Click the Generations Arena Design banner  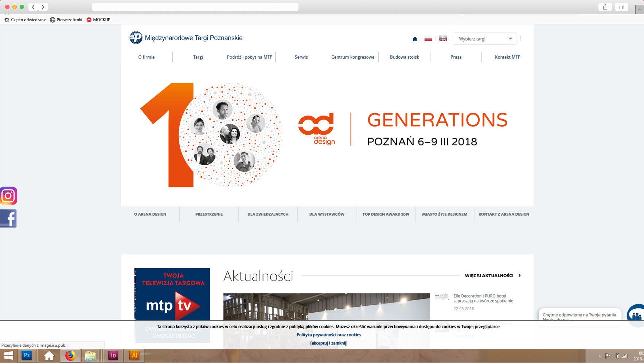pyautogui.click(x=327, y=135)
